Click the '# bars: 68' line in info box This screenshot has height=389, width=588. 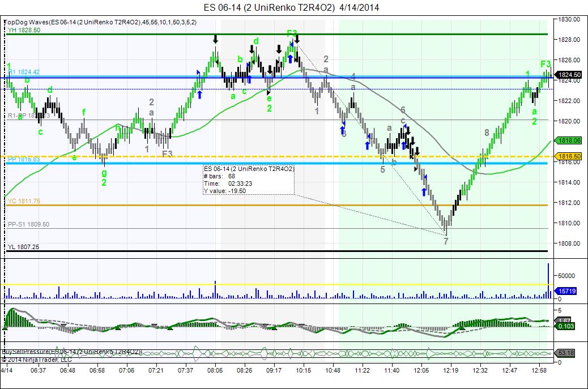pyautogui.click(x=220, y=176)
